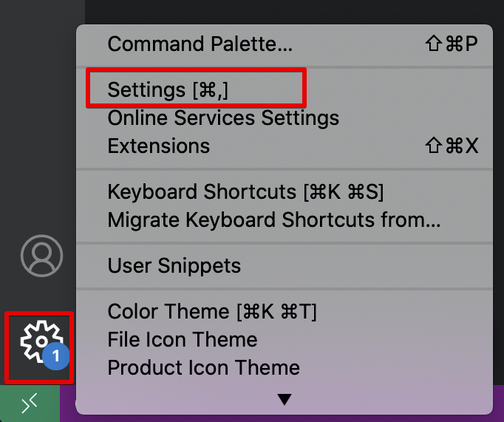The image size is (504, 422).
Task: Open the Accounts profile icon
Action: 41,256
